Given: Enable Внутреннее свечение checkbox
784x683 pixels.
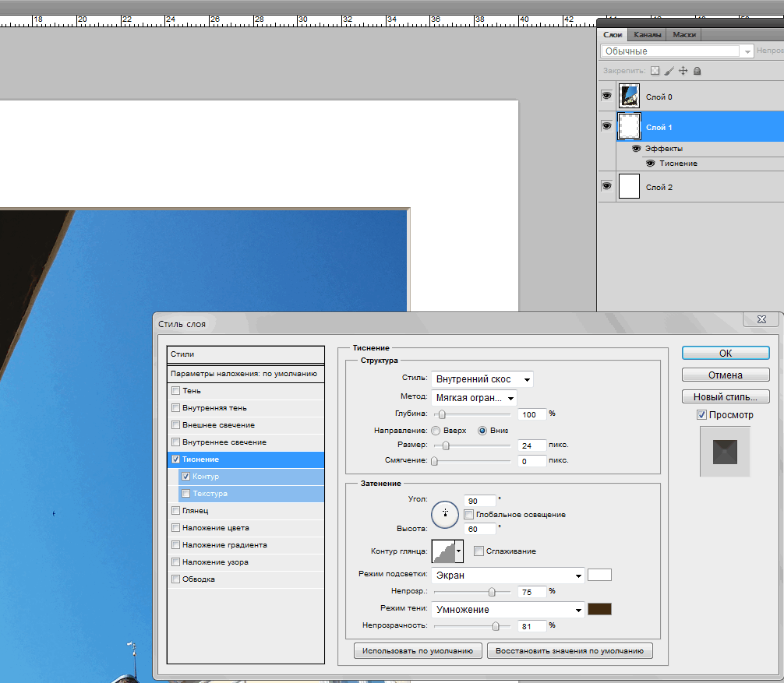Looking at the screenshot, I should click(x=175, y=442).
